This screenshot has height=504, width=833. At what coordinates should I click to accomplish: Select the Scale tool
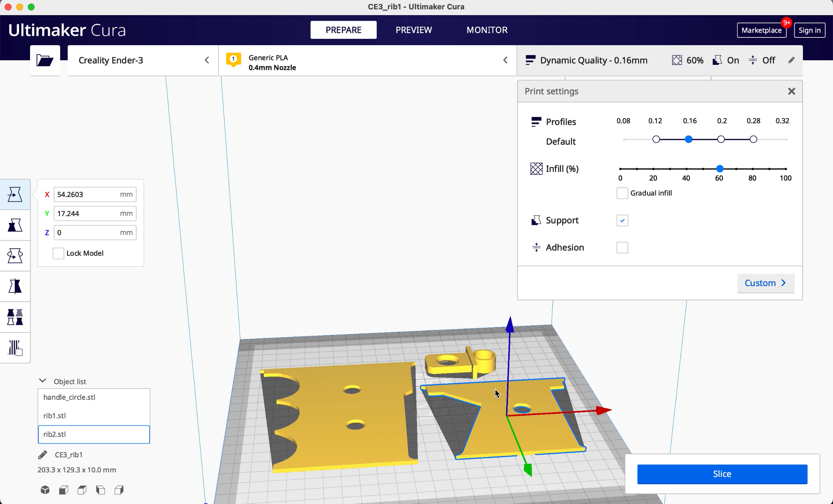tap(15, 225)
